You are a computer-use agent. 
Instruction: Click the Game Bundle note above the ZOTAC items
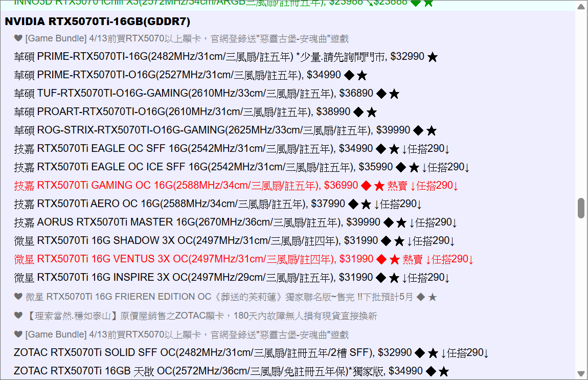pos(181,334)
